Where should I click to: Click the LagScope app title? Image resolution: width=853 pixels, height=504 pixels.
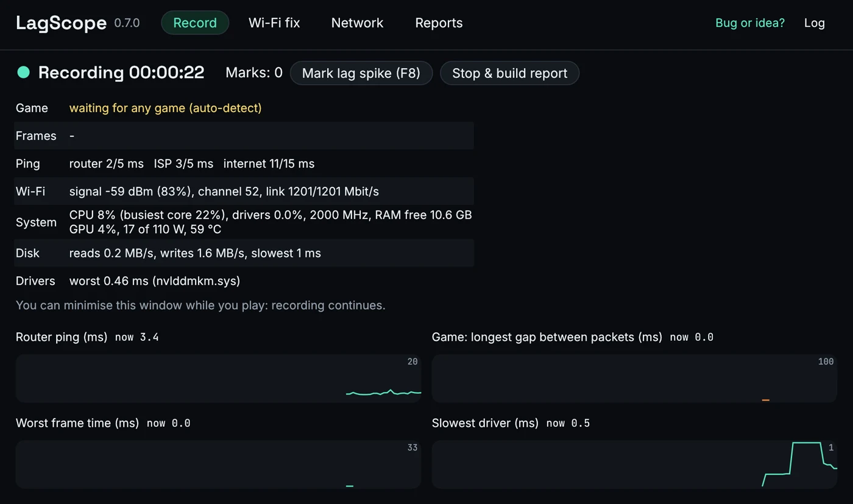[x=61, y=23]
